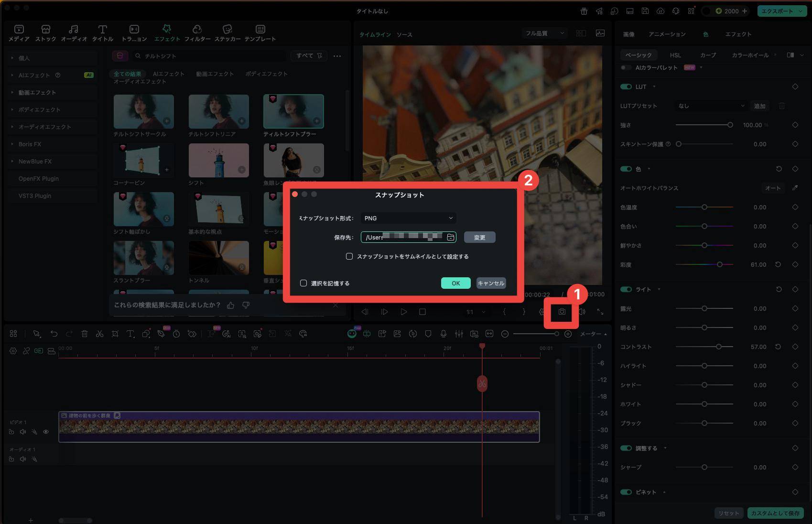Open the Stock media icon

(x=46, y=29)
